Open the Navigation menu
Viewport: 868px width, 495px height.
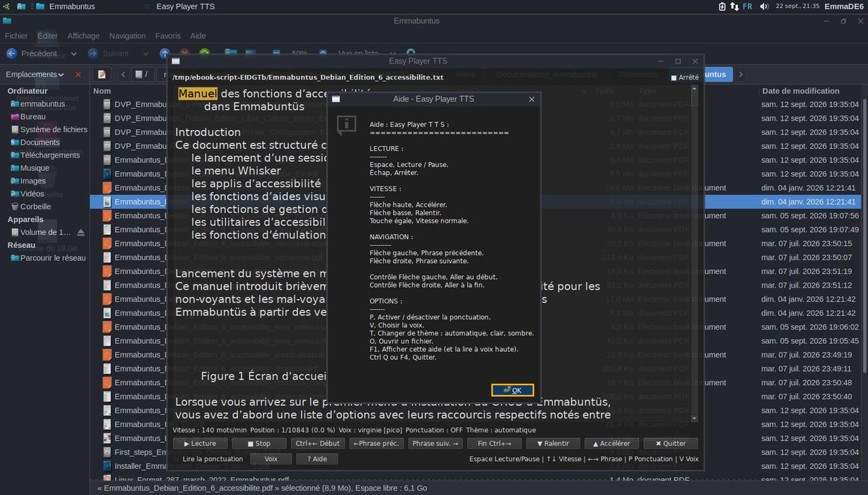point(127,35)
